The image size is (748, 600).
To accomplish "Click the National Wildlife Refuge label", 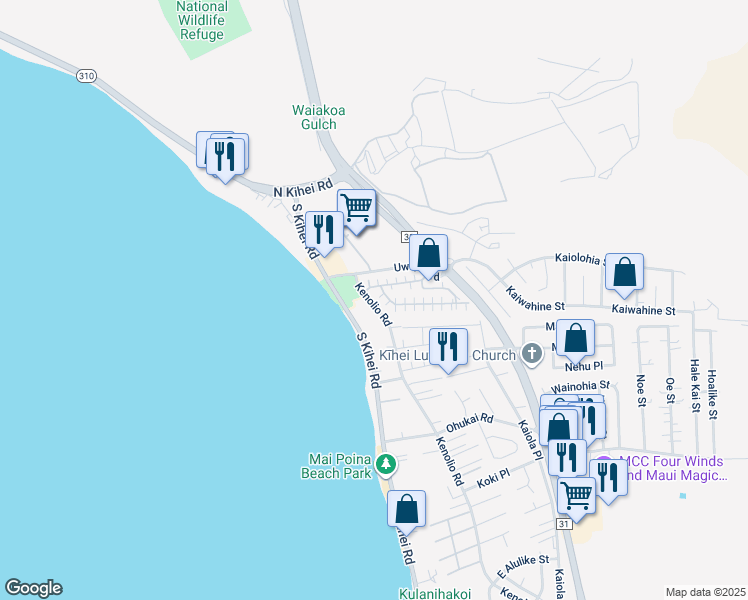I will (201, 21).
